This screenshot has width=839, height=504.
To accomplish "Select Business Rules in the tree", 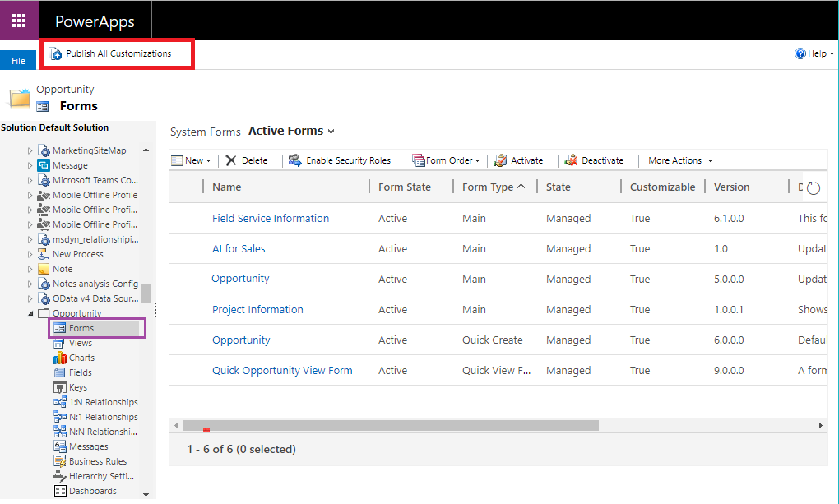I will [98, 461].
